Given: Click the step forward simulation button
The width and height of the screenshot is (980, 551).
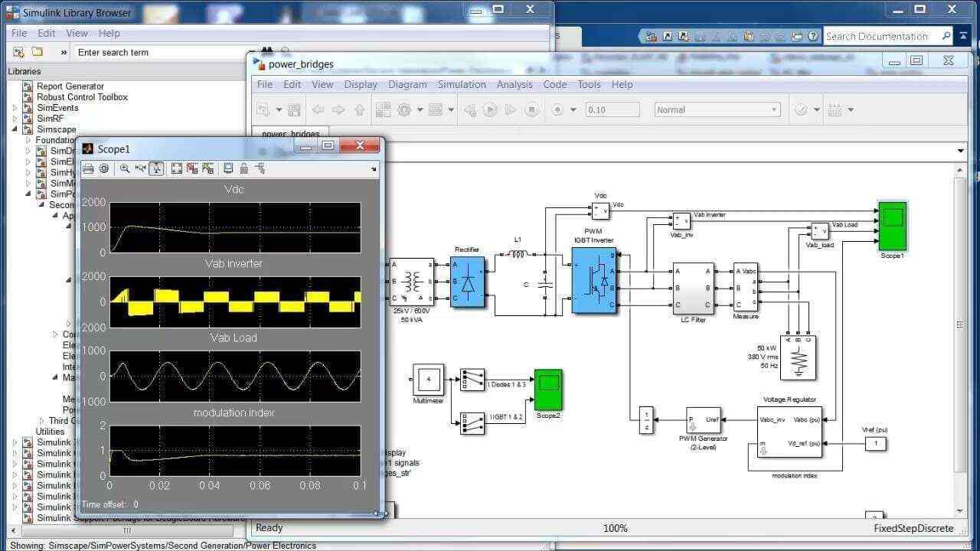Looking at the screenshot, I should (x=511, y=110).
